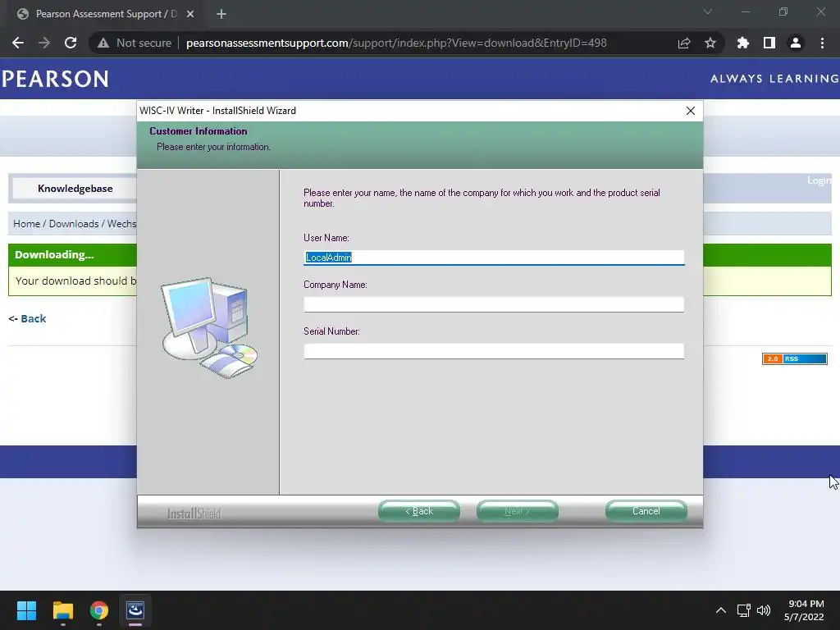
Task: Open the Windows Start menu
Action: click(26, 610)
